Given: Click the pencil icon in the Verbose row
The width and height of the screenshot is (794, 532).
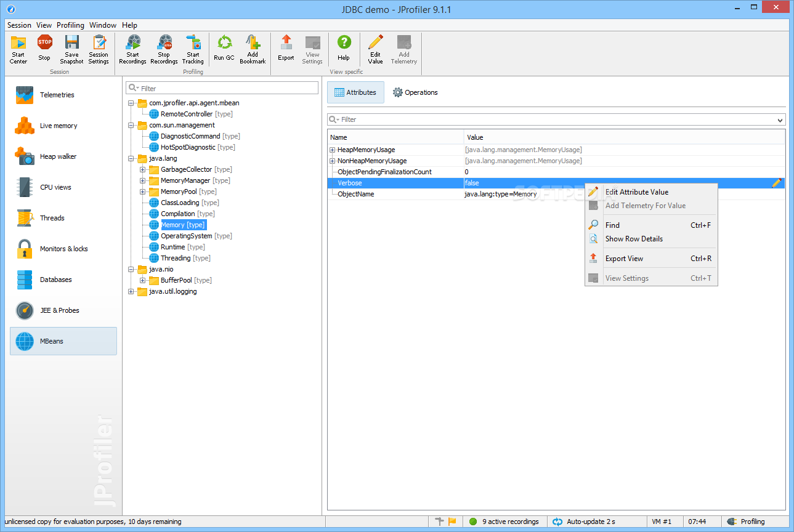Looking at the screenshot, I should coord(777,183).
